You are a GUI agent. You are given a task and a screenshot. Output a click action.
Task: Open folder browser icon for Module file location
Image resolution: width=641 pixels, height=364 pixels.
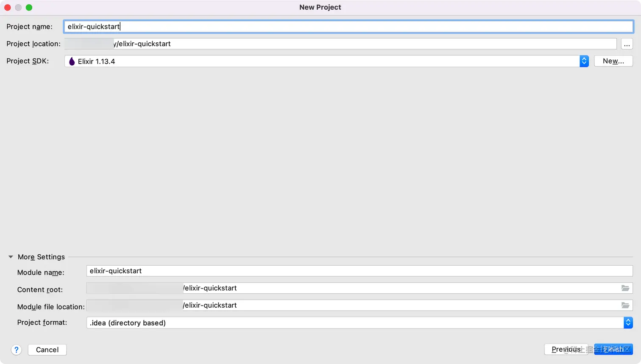pyautogui.click(x=625, y=305)
